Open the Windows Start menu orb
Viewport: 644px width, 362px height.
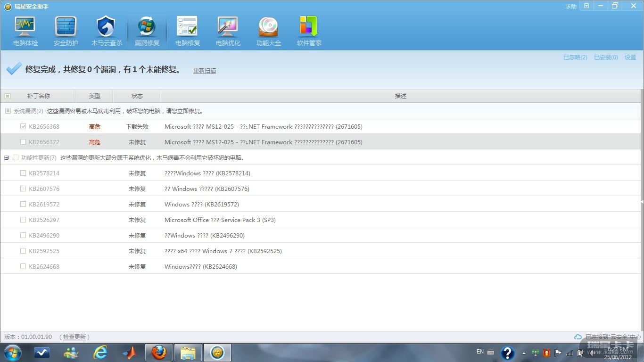[x=13, y=353]
